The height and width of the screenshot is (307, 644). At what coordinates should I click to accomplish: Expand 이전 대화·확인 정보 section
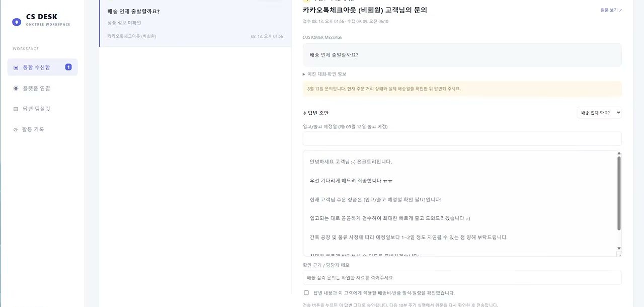[325, 74]
